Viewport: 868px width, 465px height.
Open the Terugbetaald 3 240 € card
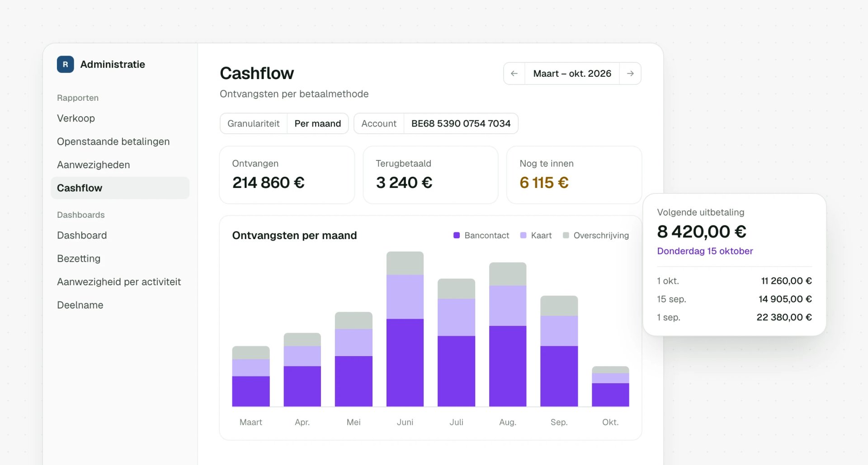tap(430, 175)
